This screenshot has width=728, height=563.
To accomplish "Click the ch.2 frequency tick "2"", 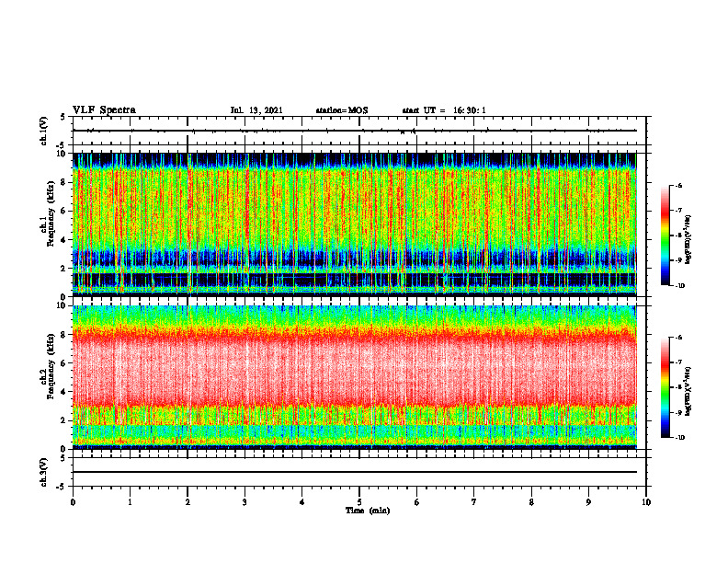I will coord(64,420).
